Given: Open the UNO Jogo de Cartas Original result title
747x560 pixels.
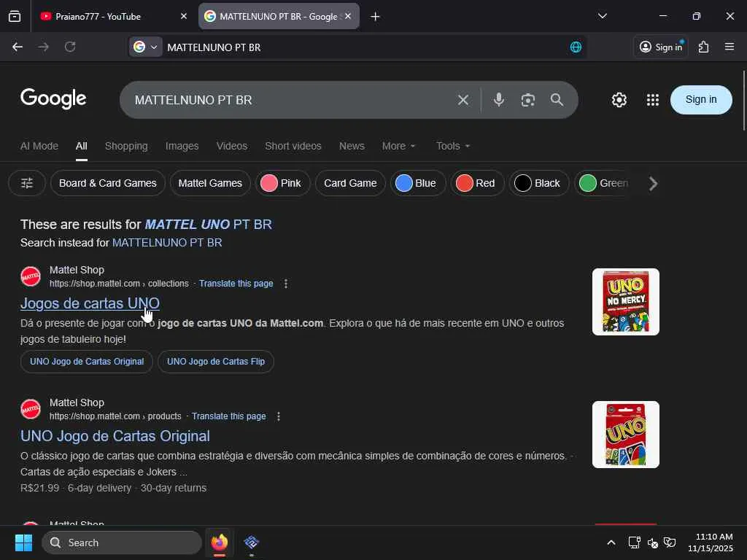Looking at the screenshot, I should (x=115, y=436).
